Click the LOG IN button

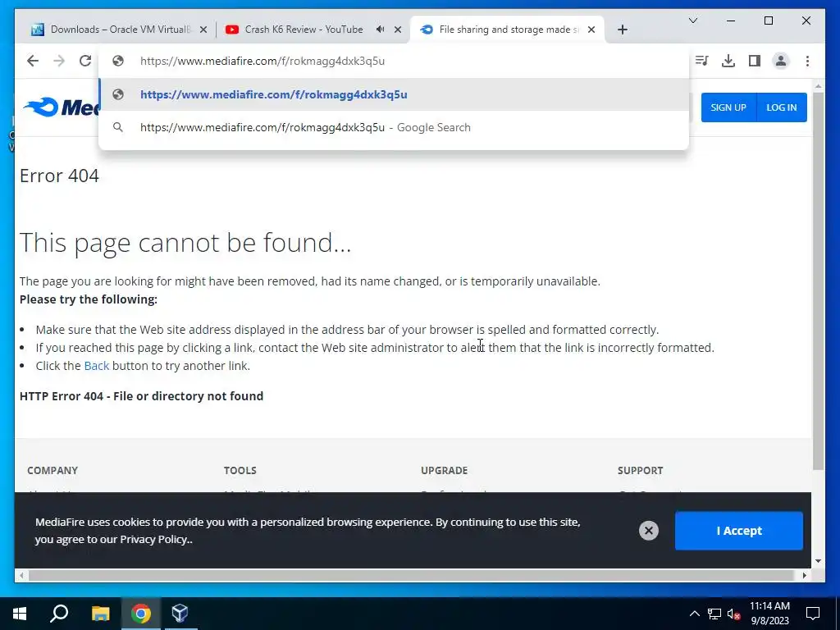click(x=781, y=107)
